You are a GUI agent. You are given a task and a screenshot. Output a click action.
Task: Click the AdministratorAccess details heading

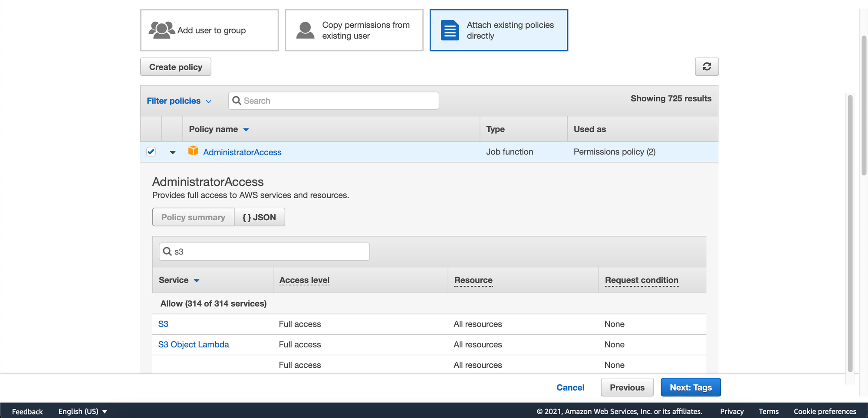point(208,182)
